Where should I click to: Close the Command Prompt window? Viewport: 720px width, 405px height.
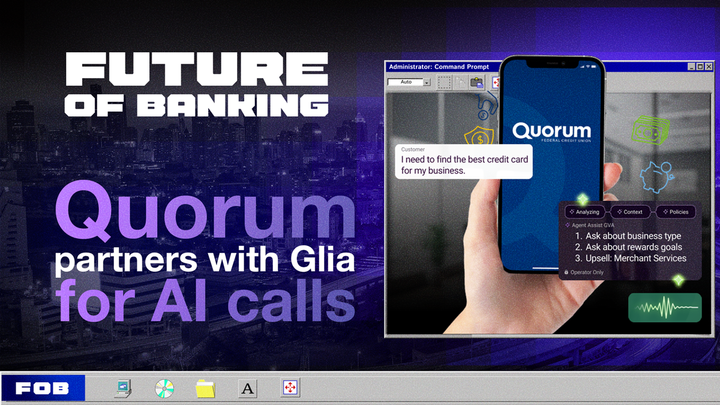(709, 67)
